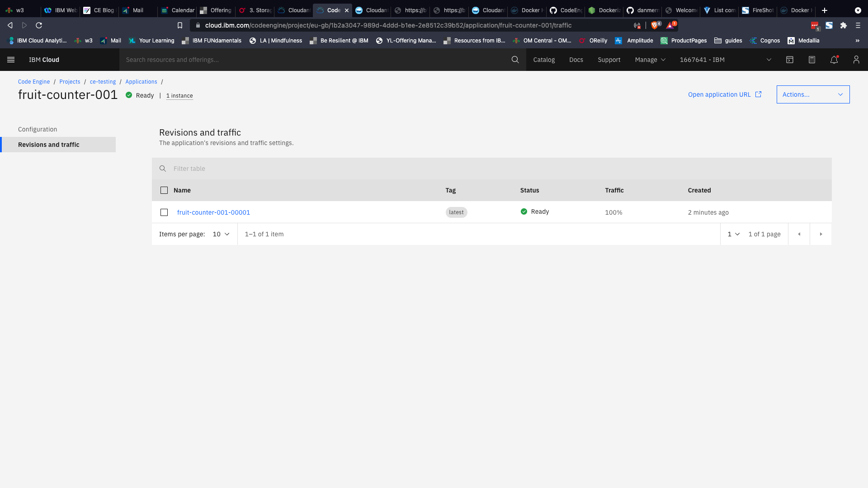The image size is (868, 488).
Task: Open the account switcher 1667641 - IBM
Action: point(725,60)
